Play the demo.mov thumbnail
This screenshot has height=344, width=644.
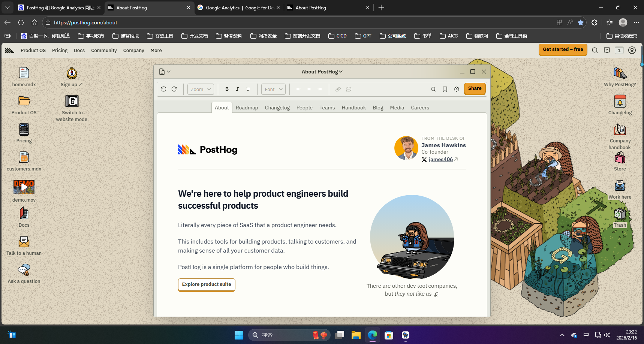[x=24, y=187]
